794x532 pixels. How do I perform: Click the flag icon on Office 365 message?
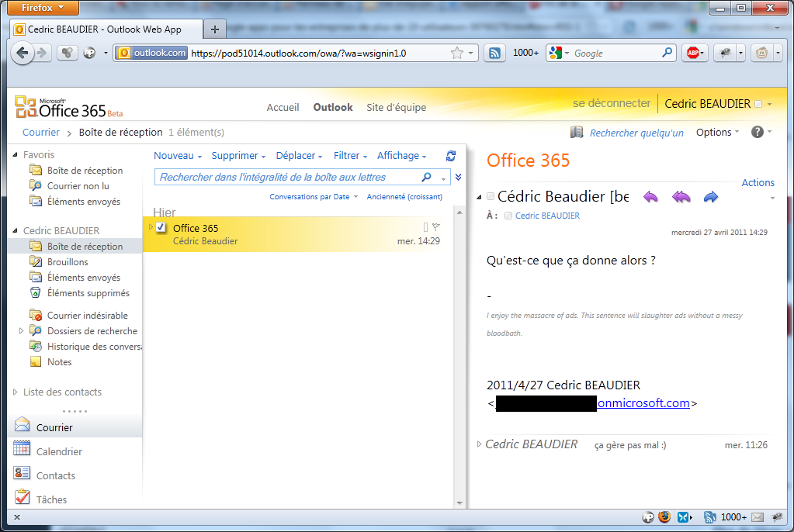pyautogui.click(x=436, y=226)
